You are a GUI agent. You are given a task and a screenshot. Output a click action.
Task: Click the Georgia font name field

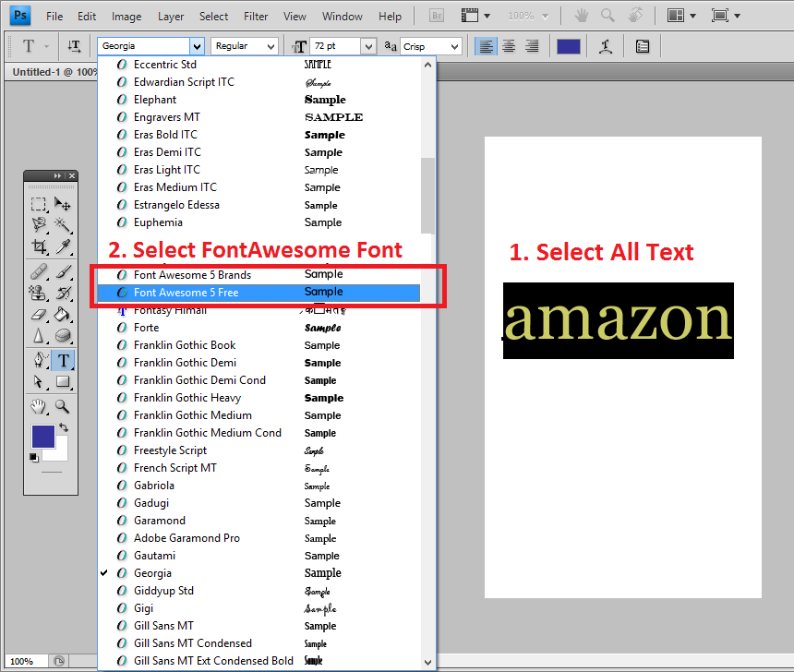[x=144, y=46]
